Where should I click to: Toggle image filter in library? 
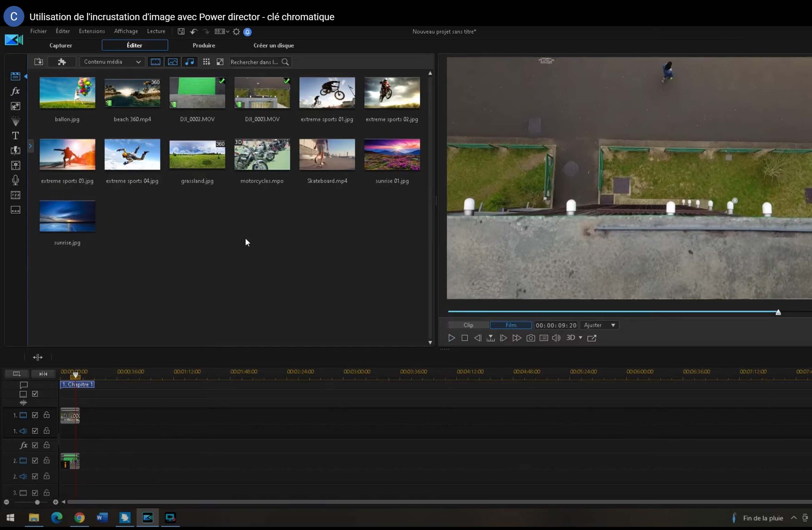(x=173, y=62)
